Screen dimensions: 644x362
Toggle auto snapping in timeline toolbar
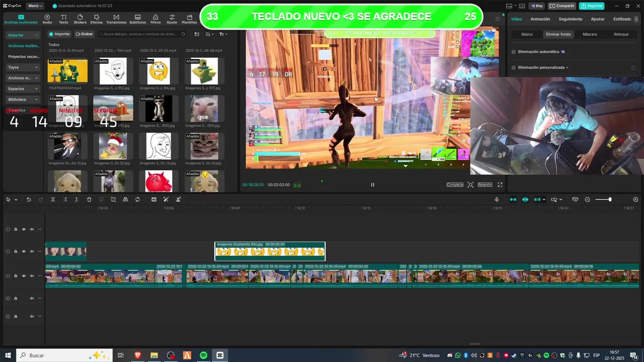pos(525,200)
